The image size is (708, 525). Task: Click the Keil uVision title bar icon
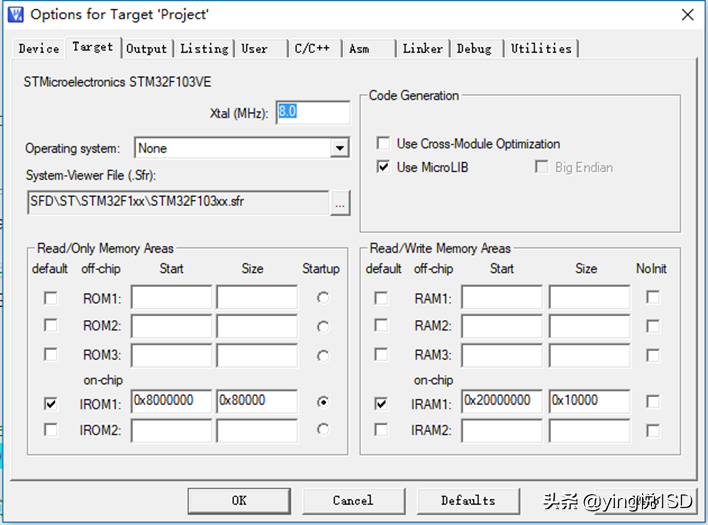point(15,14)
